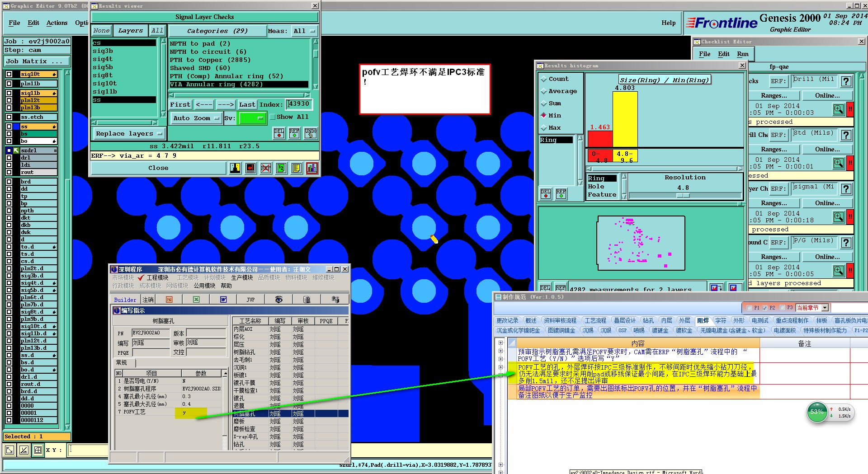Select the Max radio option in histogram
The height and width of the screenshot is (474, 868).
[x=544, y=128]
